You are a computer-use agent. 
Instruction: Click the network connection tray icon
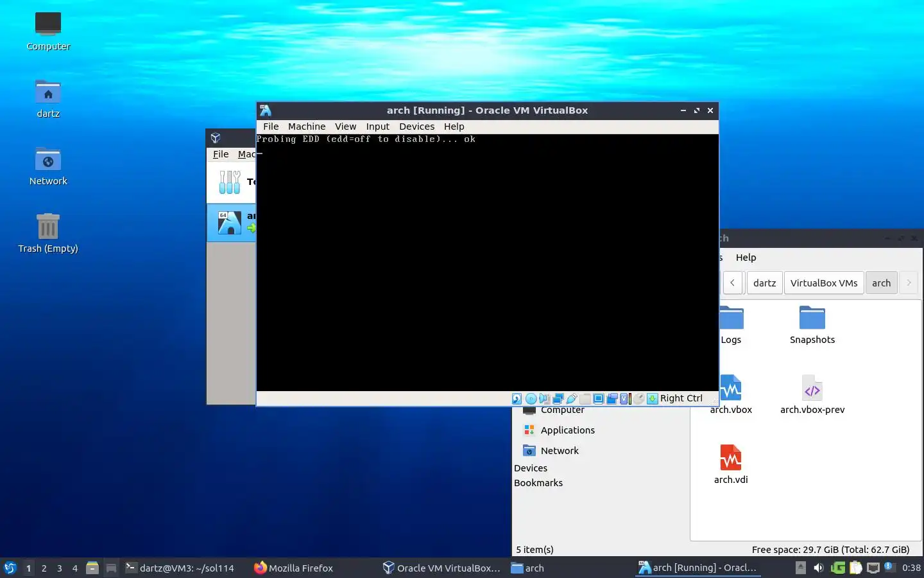pos(873,568)
